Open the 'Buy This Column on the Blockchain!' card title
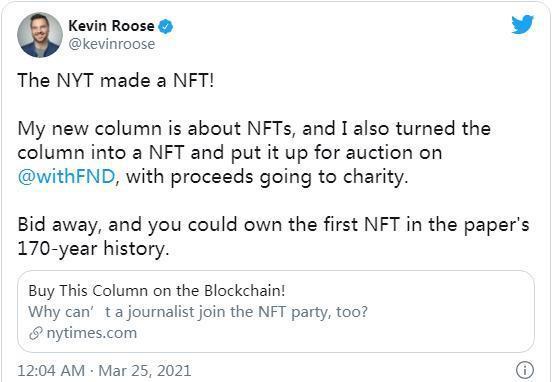 157,291
